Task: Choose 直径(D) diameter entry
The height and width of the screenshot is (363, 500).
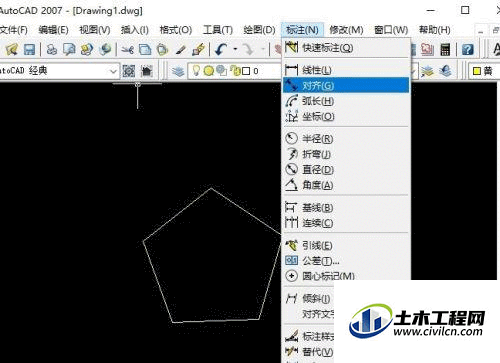Action: (346, 169)
